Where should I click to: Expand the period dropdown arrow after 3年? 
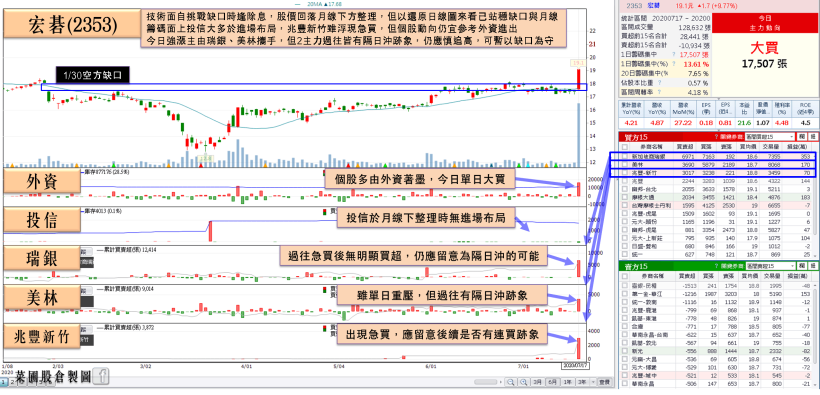593,382
